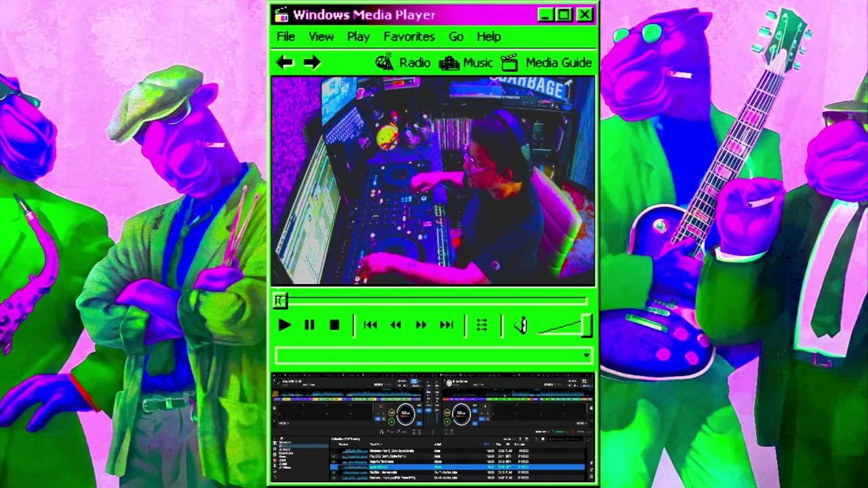This screenshot has width=868, height=488.
Task: Click the Windows Media Player title icon
Action: click(x=281, y=14)
